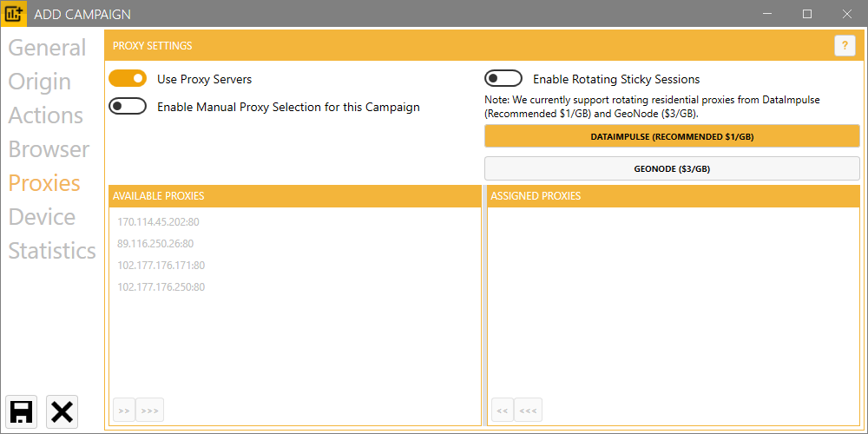This screenshot has width=868, height=434.
Task: Click the GeoNode ($3/GB) button
Action: 672,168
